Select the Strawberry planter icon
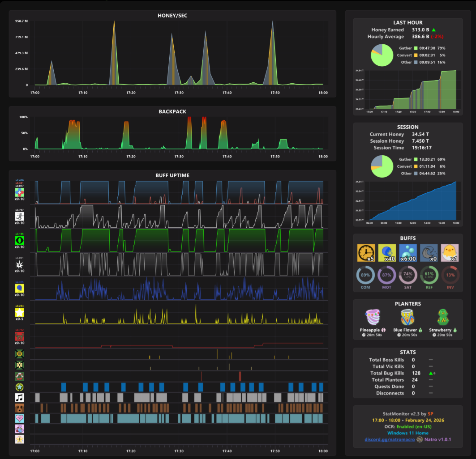The width and height of the screenshot is (476, 459). [443, 317]
